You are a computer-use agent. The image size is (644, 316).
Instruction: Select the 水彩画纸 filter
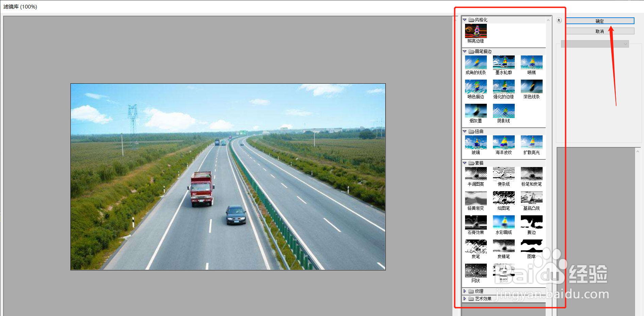pyautogui.click(x=503, y=222)
